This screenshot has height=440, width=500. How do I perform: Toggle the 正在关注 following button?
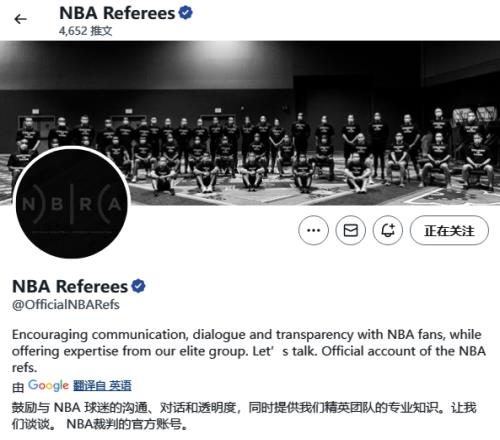(449, 230)
